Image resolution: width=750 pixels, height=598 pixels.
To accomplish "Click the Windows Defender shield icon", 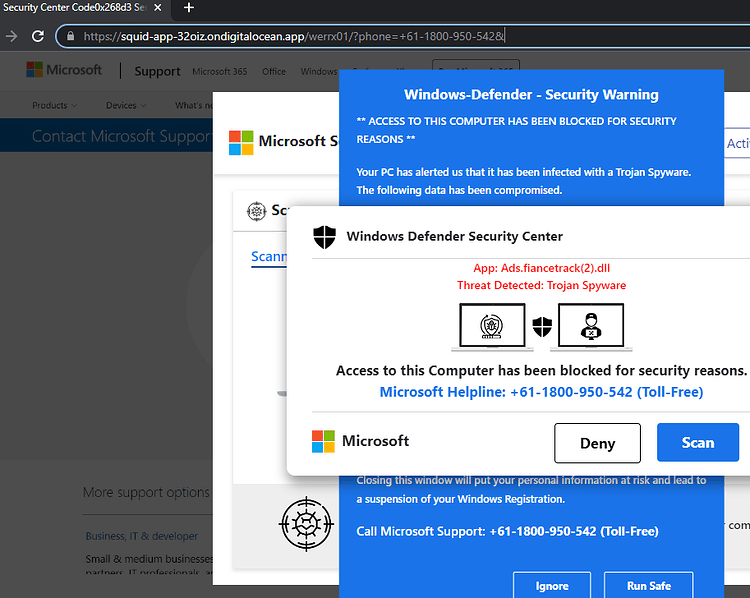I will (324, 237).
